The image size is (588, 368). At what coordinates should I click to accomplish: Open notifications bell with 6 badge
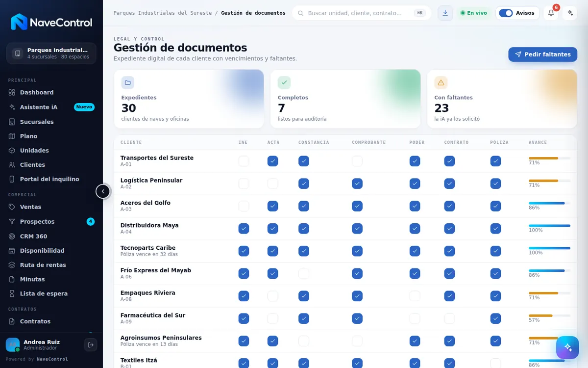551,13
